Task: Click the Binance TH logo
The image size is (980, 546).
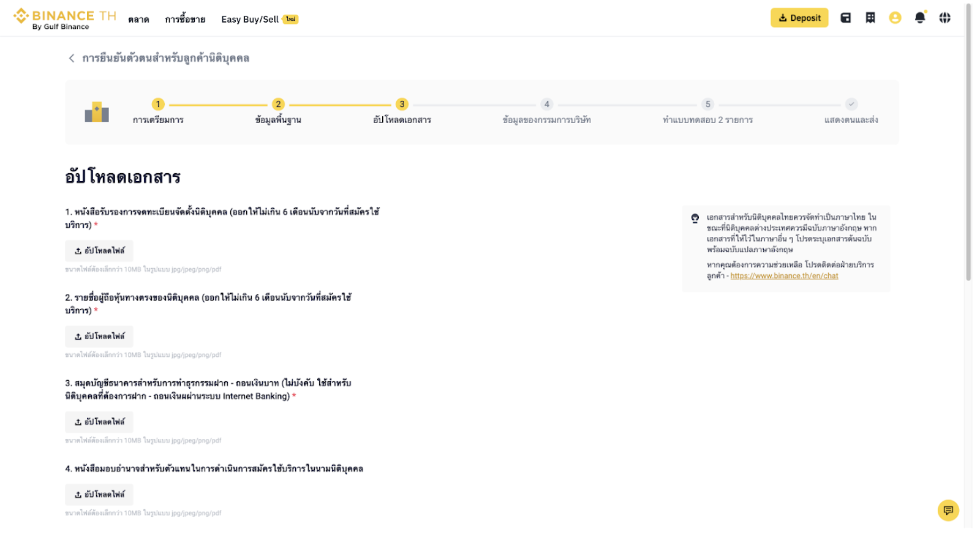Action: [x=64, y=18]
